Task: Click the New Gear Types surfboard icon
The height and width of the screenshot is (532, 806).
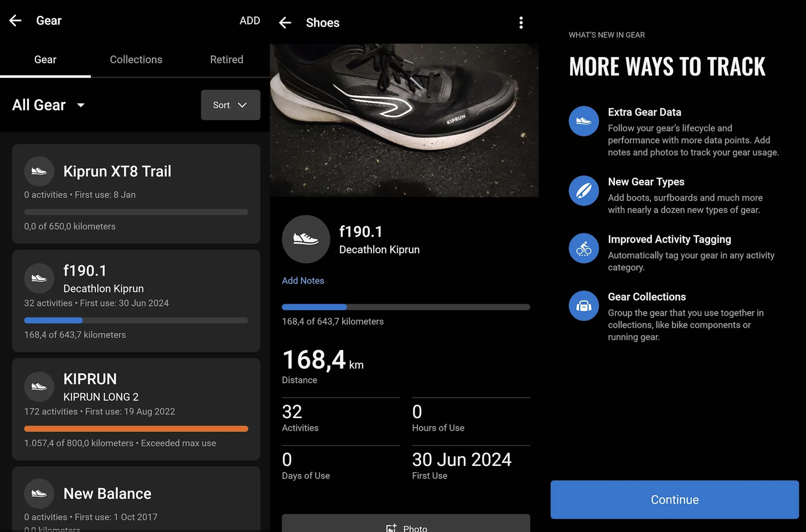Action: [583, 191]
